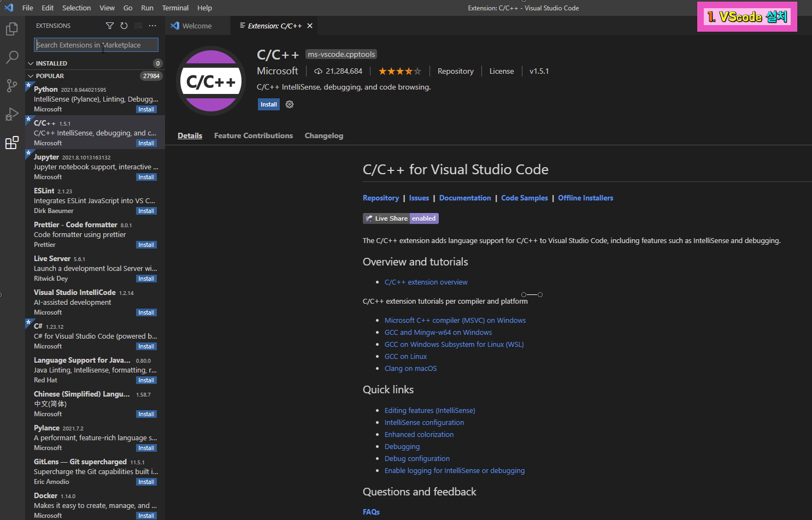
Task: Open the Selection menu
Action: [x=77, y=8]
